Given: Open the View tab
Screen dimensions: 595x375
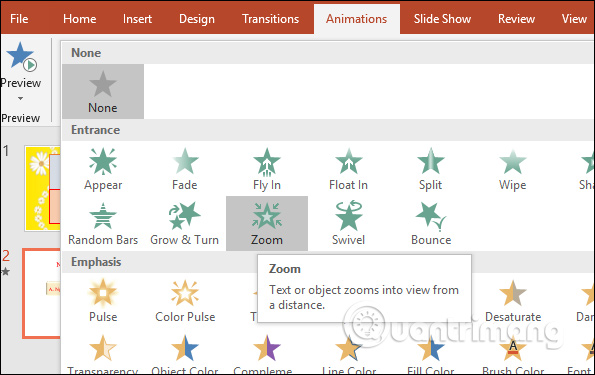Looking at the screenshot, I should [574, 19].
